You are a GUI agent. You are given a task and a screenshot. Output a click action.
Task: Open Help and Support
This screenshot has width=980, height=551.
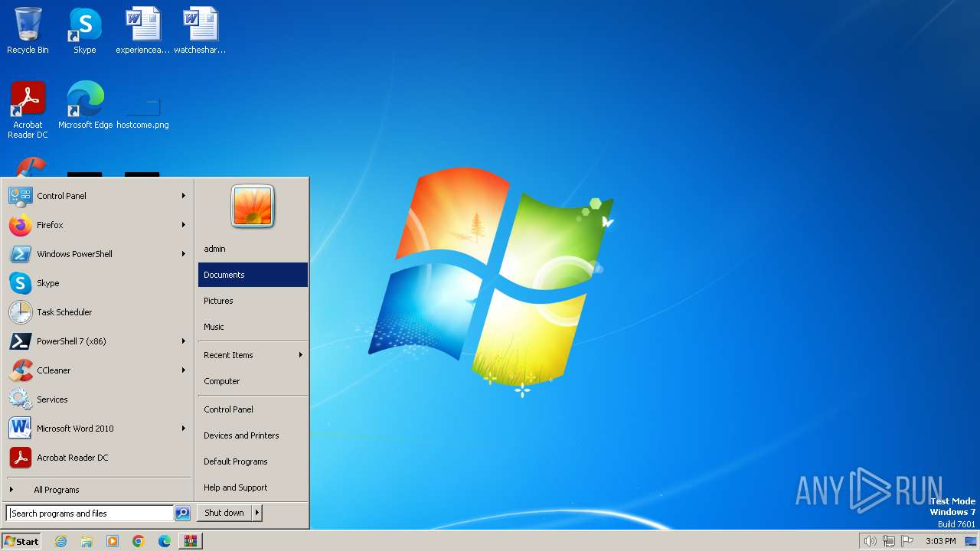pyautogui.click(x=253, y=487)
